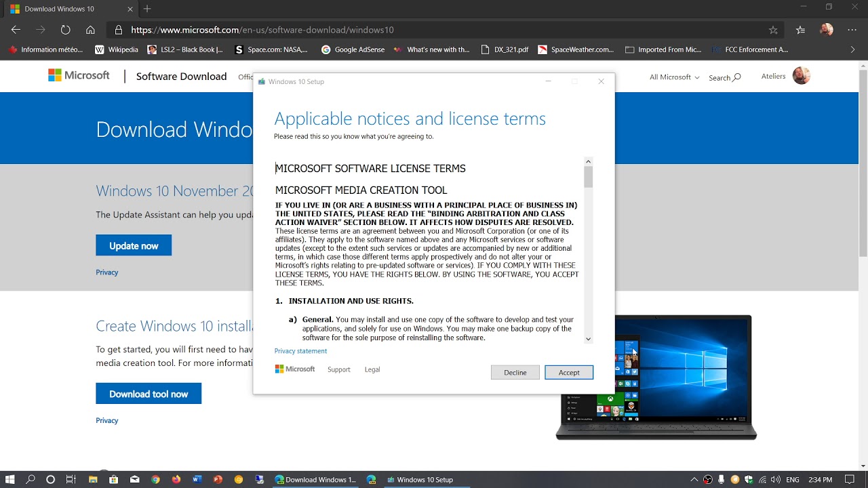This screenshot has width=868, height=488.
Task: Open the DX_321.pdf bookmark
Action: 505,49
